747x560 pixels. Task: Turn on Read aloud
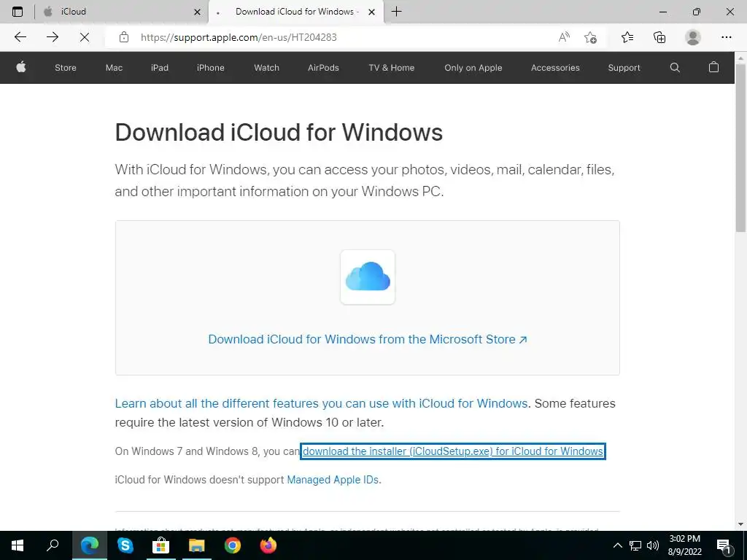point(564,37)
